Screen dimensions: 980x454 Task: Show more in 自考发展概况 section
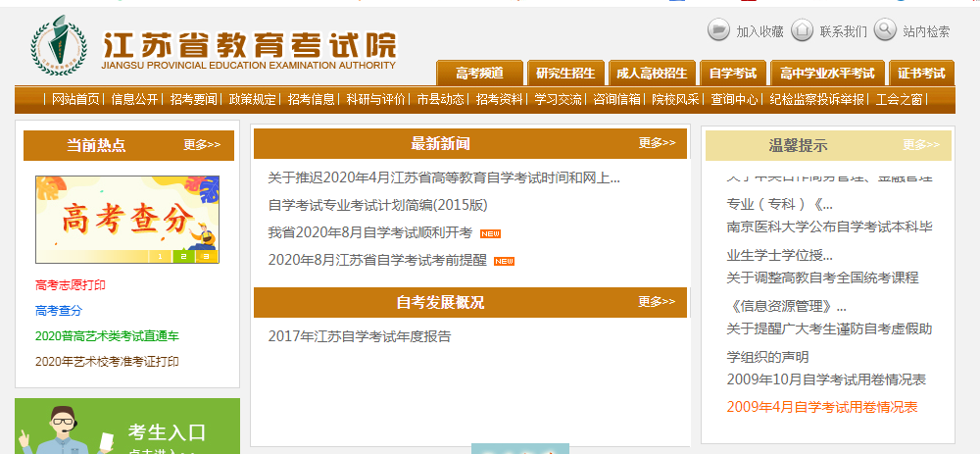click(x=657, y=302)
